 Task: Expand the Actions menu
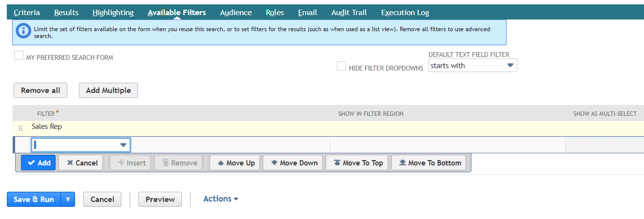(x=221, y=199)
